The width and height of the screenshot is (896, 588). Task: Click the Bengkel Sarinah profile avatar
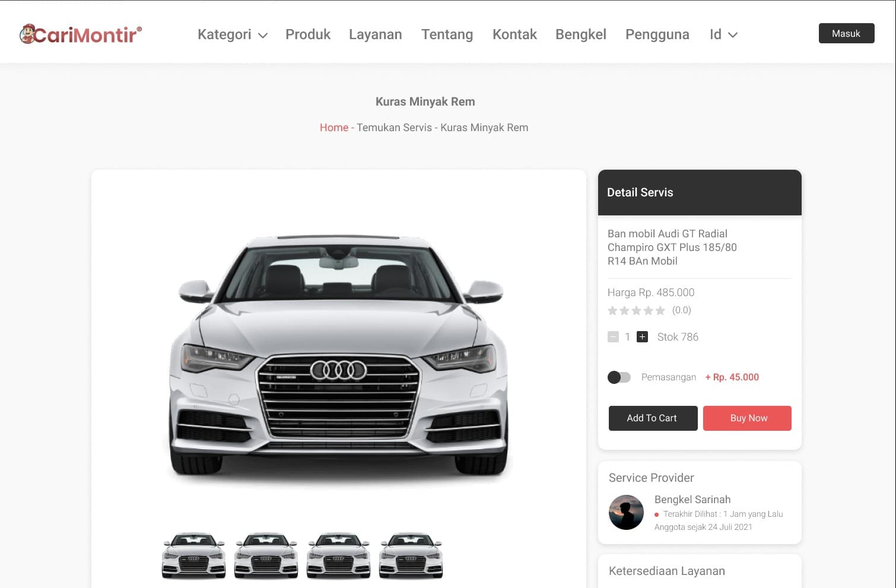pyautogui.click(x=626, y=512)
